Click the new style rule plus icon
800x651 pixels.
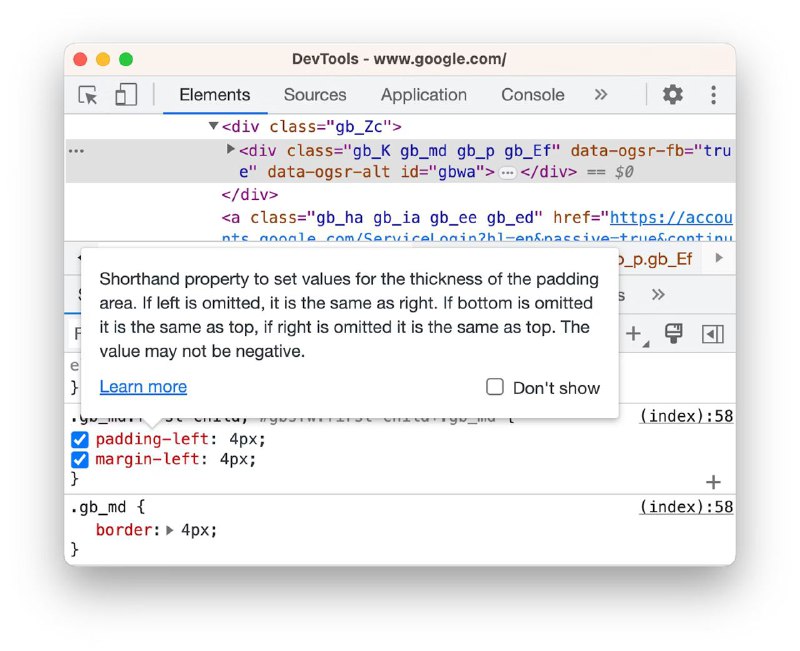(633, 334)
